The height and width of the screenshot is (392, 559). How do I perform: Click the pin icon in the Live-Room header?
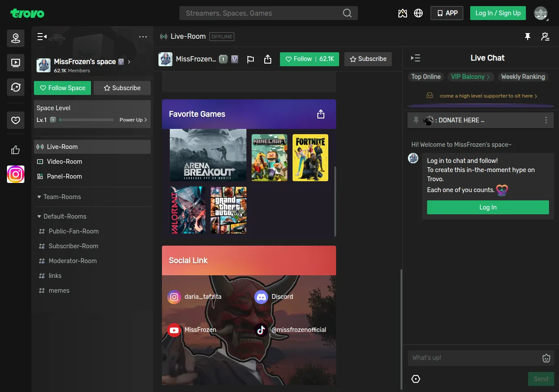click(x=528, y=37)
